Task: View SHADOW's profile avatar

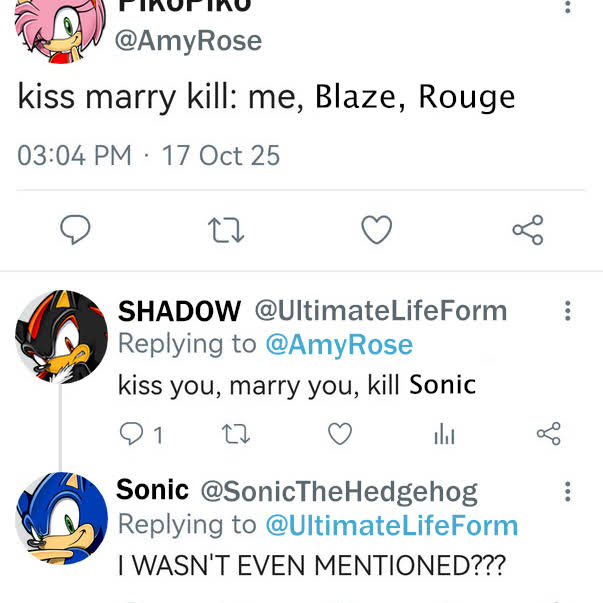Action: point(61,337)
